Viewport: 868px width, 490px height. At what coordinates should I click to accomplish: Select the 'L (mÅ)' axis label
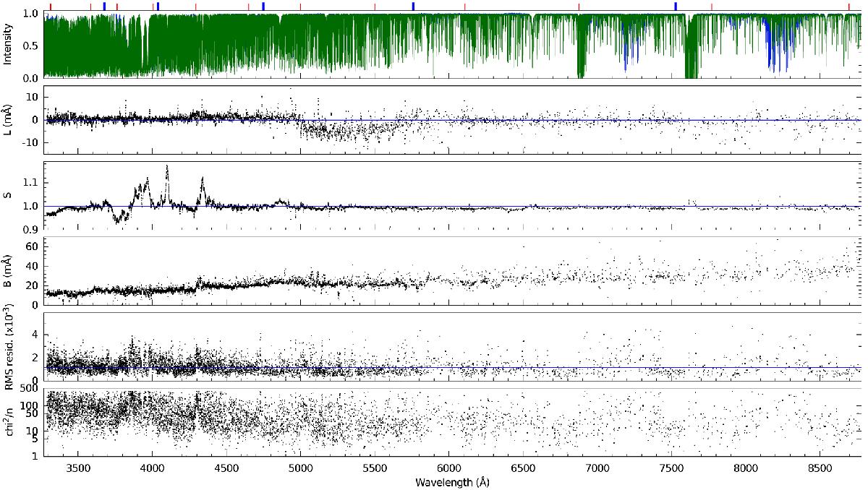click(x=9, y=119)
